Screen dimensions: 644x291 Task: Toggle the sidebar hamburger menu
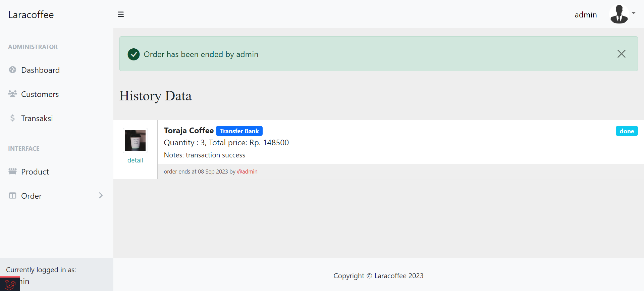pos(121,14)
